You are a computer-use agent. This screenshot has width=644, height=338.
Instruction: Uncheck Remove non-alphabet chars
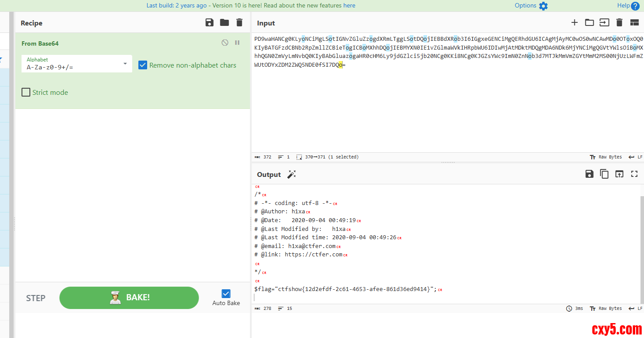(x=143, y=65)
